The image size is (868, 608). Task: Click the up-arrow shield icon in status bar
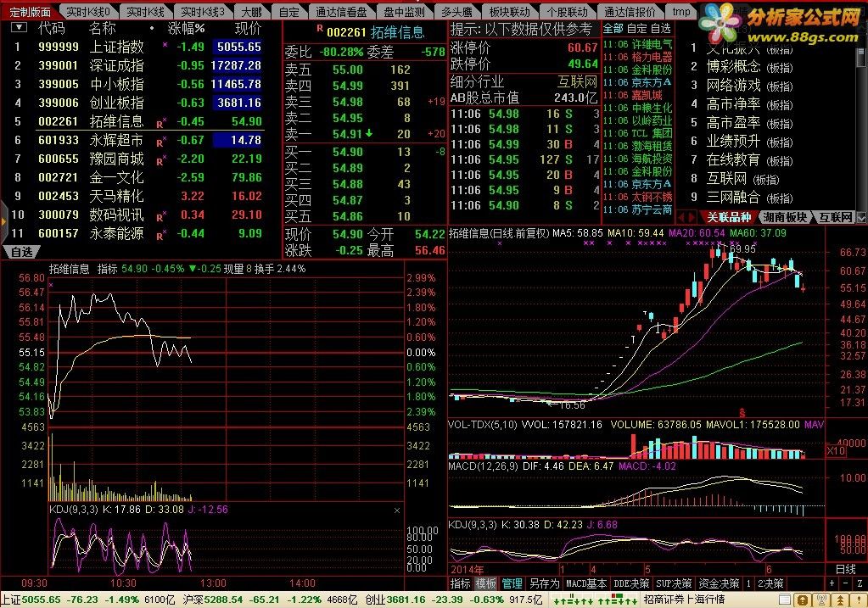pyautogui.click(x=804, y=600)
